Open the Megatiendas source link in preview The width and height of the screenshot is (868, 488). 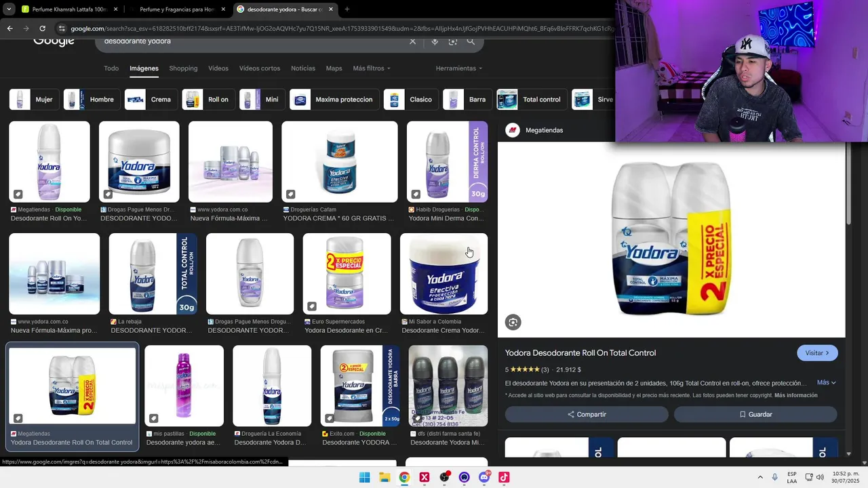(x=534, y=130)
